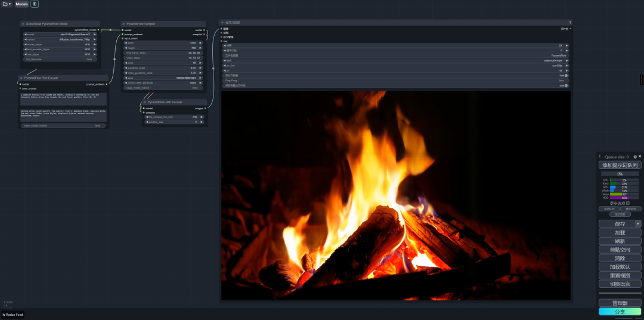Increase the Sampler seed value arrow
Viewport: 644px width, 320px height.
(201, 78)
